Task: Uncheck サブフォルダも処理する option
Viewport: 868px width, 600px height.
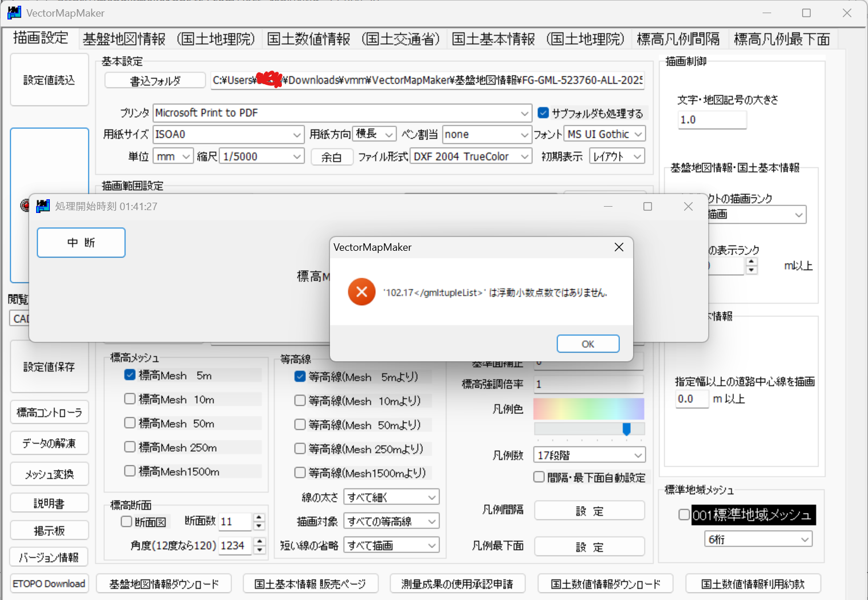Action: (x=543, y=113)
